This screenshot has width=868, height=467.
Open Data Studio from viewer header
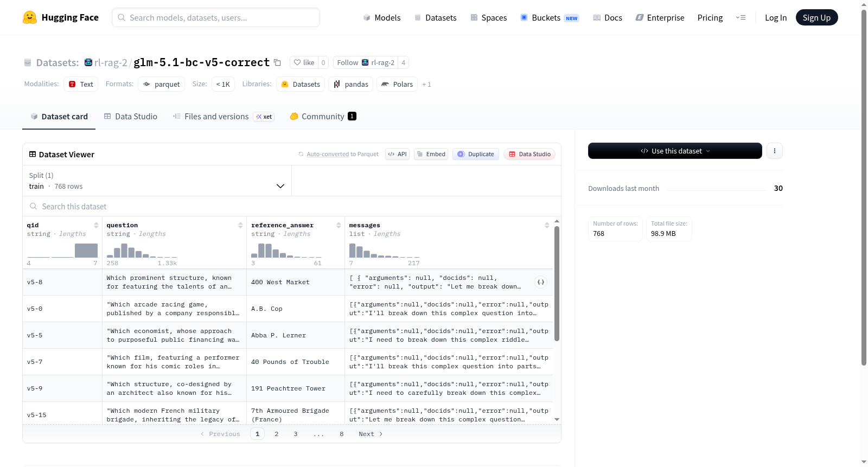pyautogui.click(x=529, y=154)
